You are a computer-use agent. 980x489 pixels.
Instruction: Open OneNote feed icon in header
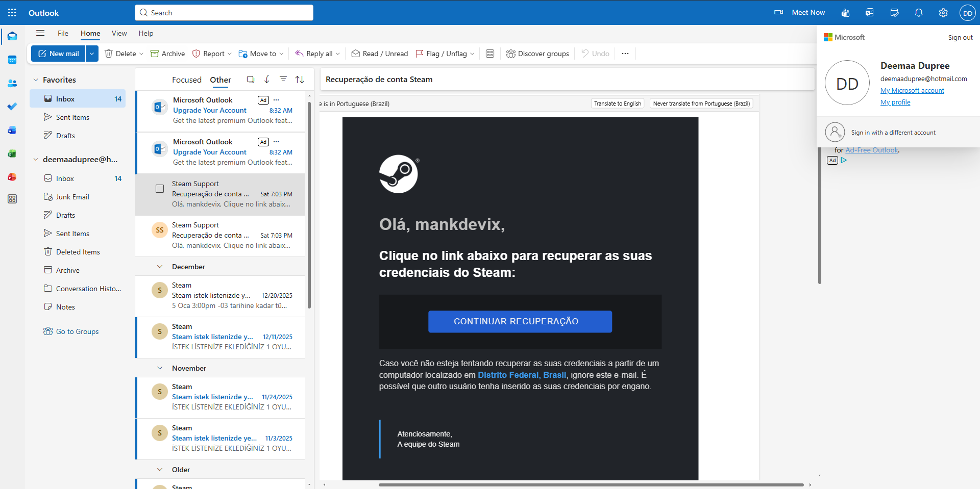(870, 13)
